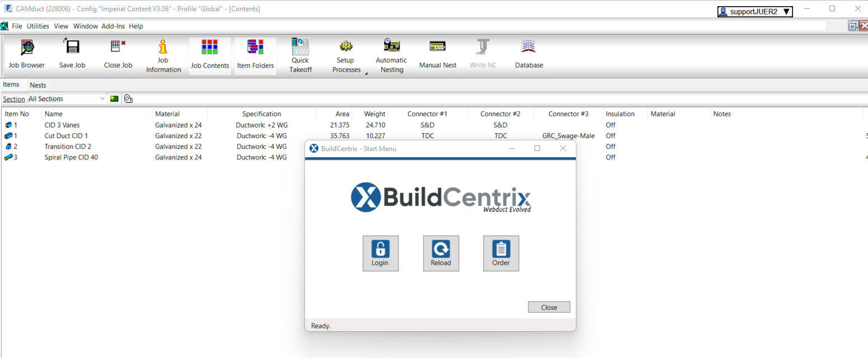Click the Login button in BuildCentrix
The image size is (868, 358).
point(381,253)
